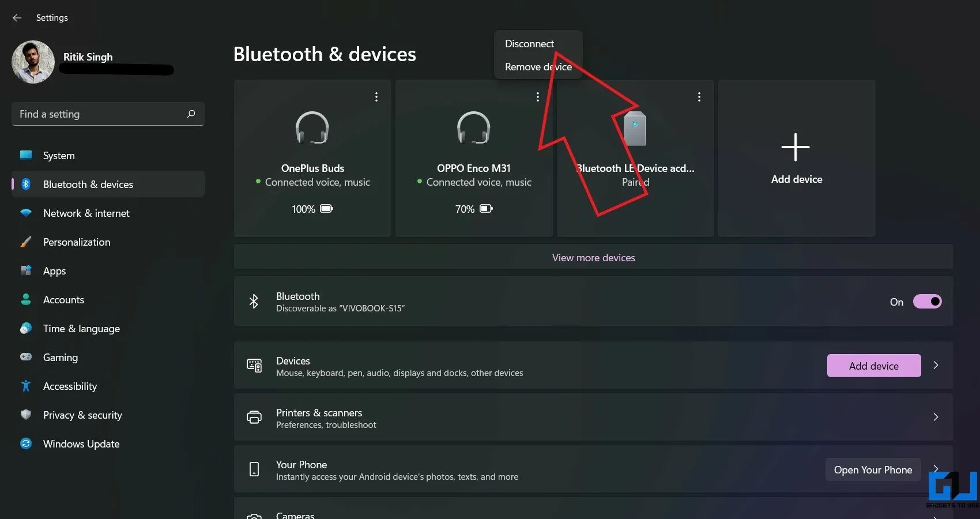Viewport: 980px width, 519px height.
Task: Choose Remove device in context menu
Action: (x=538, y=67)
